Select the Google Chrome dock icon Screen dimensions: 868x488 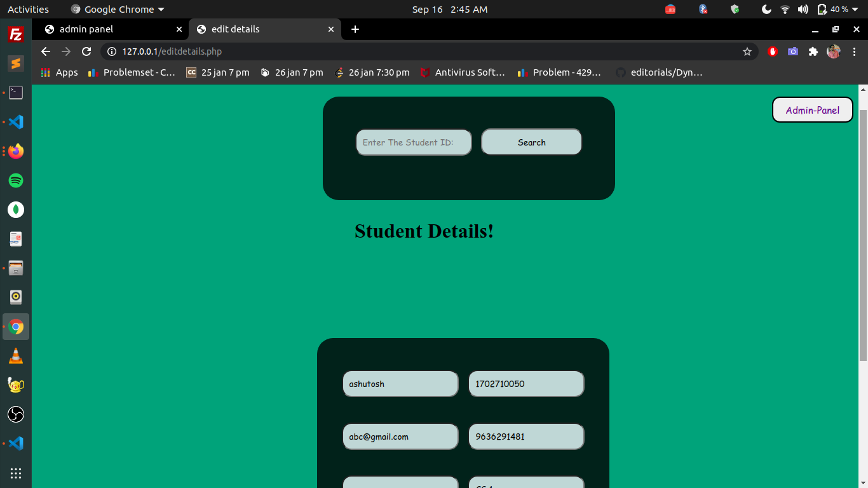[16, 327]
